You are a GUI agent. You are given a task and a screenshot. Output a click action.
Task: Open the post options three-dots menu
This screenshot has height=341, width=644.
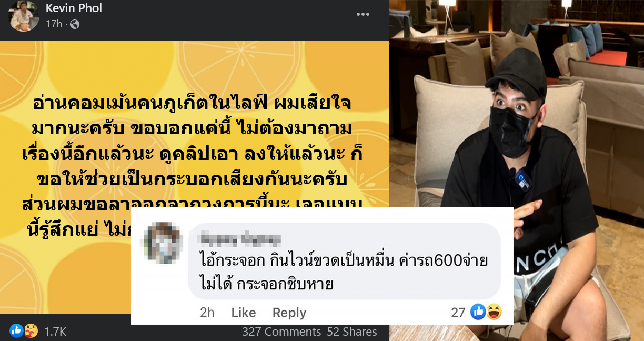(x=363, y=14)
